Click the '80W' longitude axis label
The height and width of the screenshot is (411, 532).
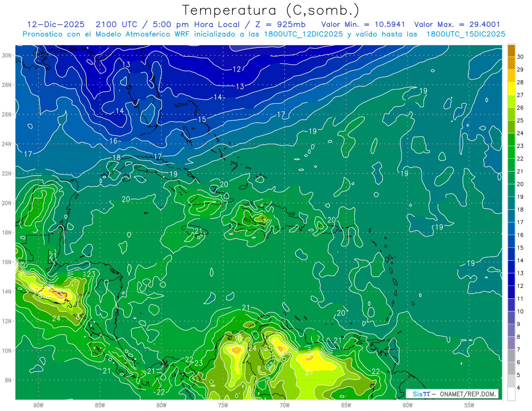[161, 405]
